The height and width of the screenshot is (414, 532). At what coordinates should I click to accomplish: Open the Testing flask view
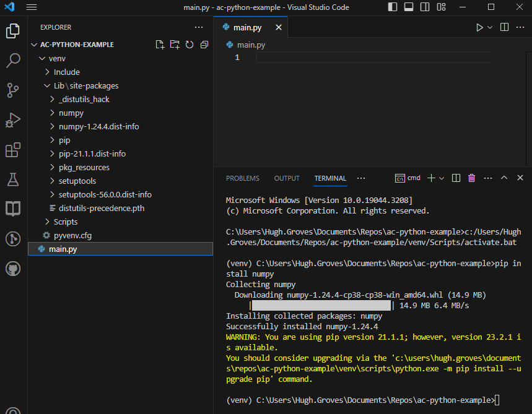pyautogui.click(x=13, y=179)
